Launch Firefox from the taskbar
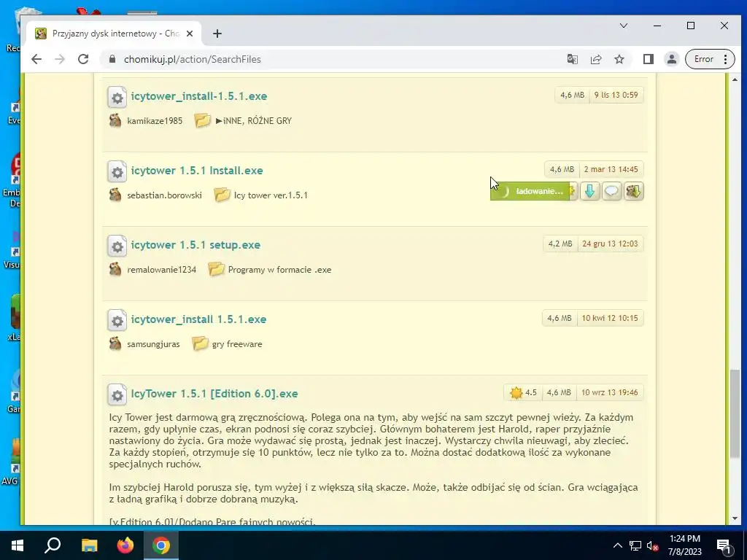The height and width of the screenshot is (560, 747). tap(125, 545)
